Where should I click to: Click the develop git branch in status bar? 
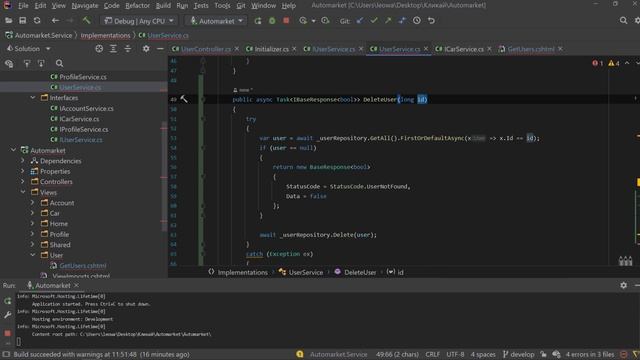tap(518, 354)
